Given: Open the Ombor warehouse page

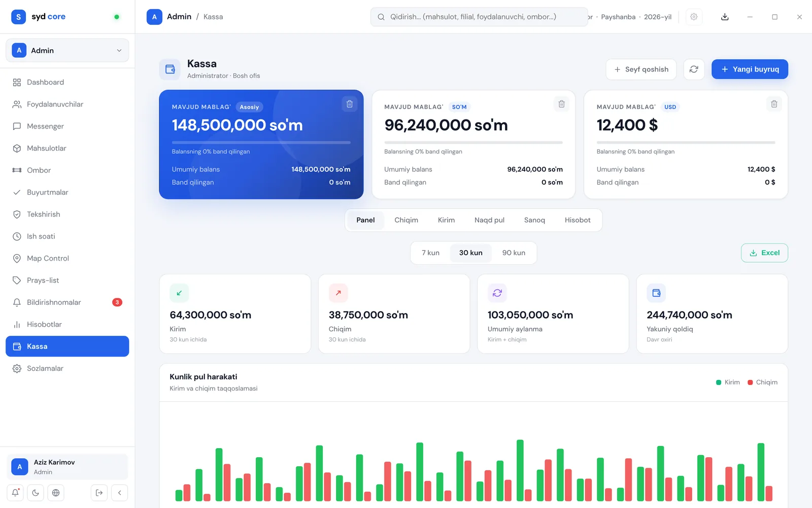Looking at the screenshot, I should click(x=67, y=170).
